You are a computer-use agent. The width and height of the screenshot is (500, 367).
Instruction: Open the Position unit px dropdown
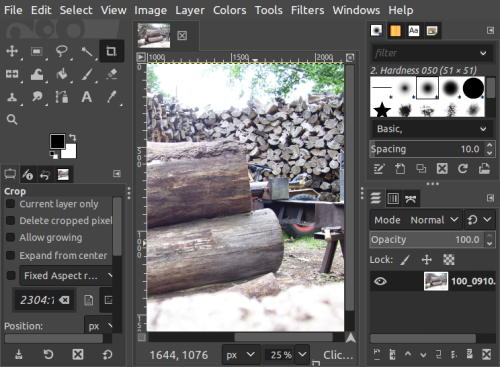(99, 326)
